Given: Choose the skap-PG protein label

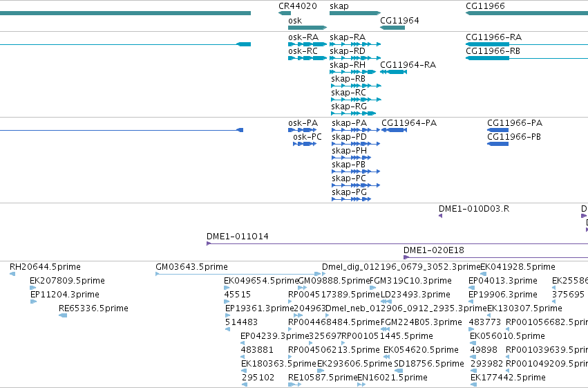Looking at the screenshot, I should click(350, 192).
